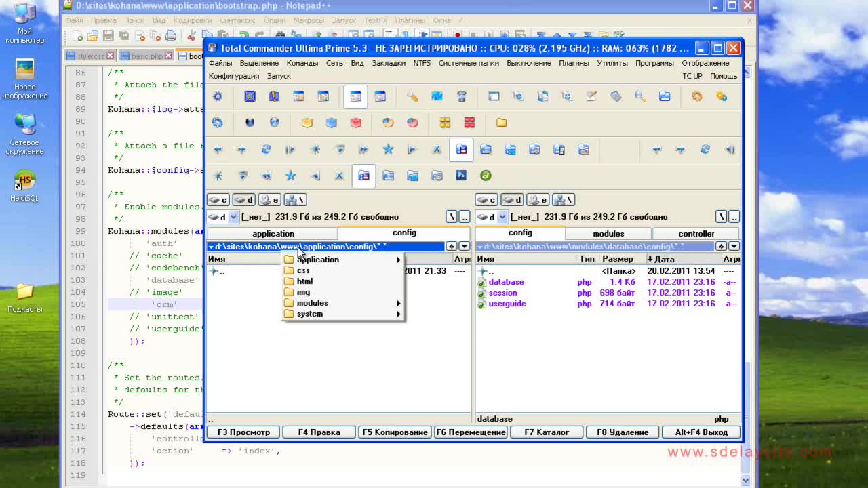Click the Размер column header in the right panel
868x488 pixels.
pos(617,259)
